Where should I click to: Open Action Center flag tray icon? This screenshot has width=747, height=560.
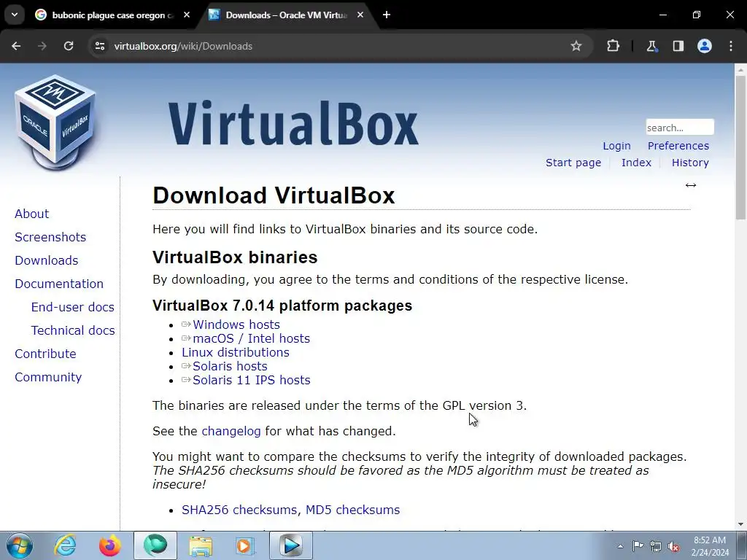pyautogui.click(x=638, y=546)
